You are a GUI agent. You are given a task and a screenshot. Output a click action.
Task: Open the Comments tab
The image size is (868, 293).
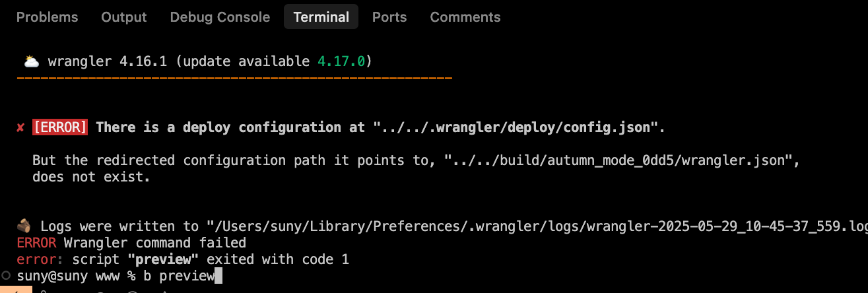[x=465, y=17]
